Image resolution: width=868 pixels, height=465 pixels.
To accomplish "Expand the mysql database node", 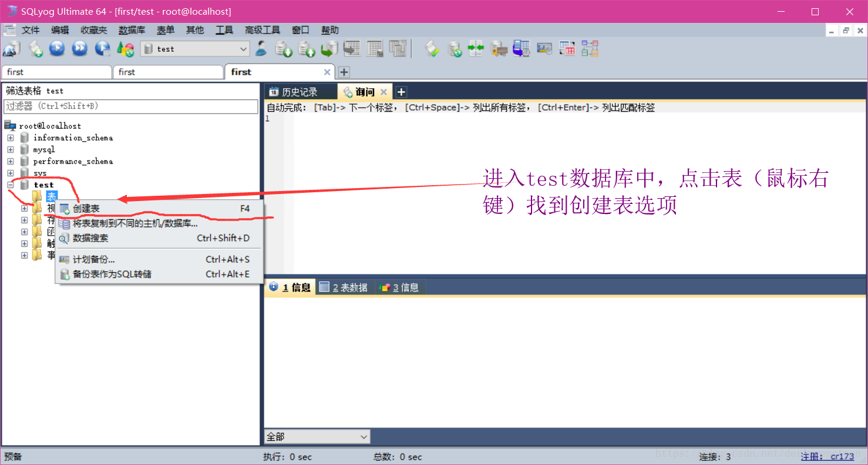I will coord(11,149).
